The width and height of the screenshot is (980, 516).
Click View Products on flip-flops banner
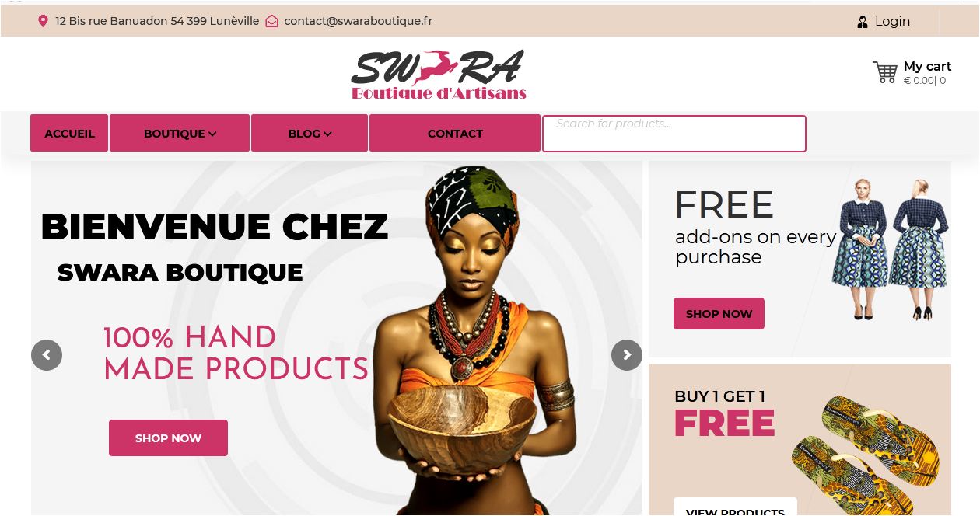point(735,508)
